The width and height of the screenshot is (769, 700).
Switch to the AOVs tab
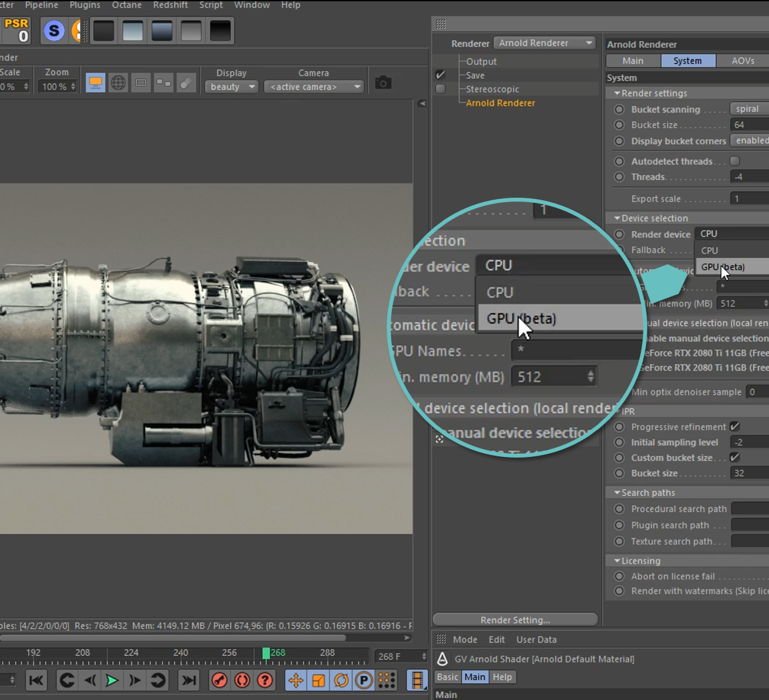point(742,60)
